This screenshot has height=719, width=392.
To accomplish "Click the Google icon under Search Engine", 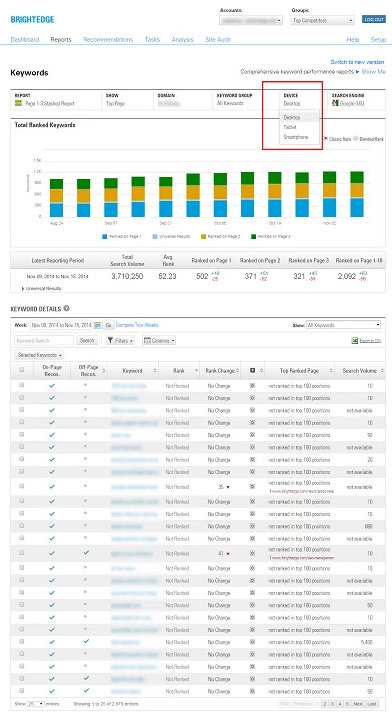I will pyautogui.click(x=335, y=103).
